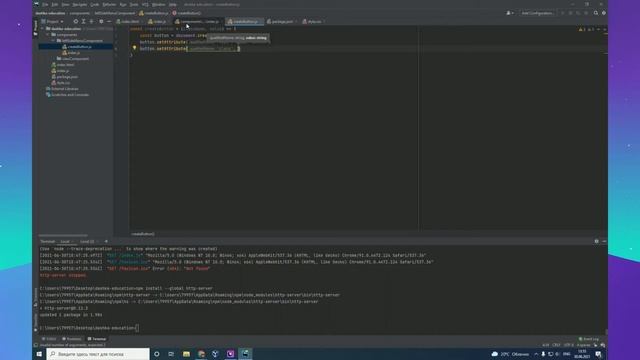Click the terminal command prompt line
640x360 pixels.
point(90,328)
